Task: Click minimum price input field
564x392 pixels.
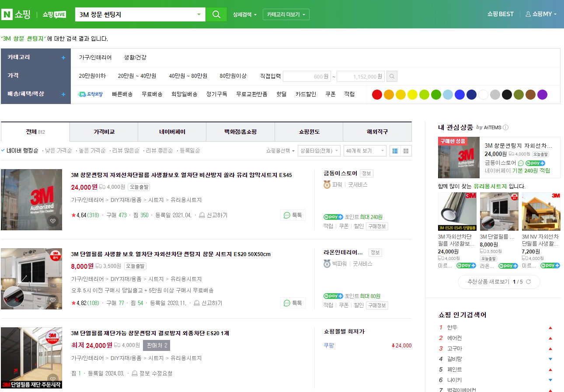Action: pyautogui.click(x=307, y=76)
